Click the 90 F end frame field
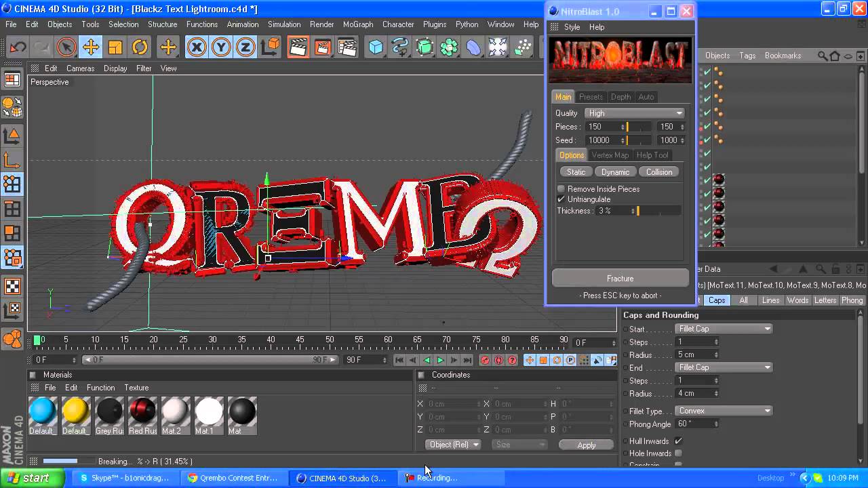Viewport: 868px width, 488px height. pos(366,360)
